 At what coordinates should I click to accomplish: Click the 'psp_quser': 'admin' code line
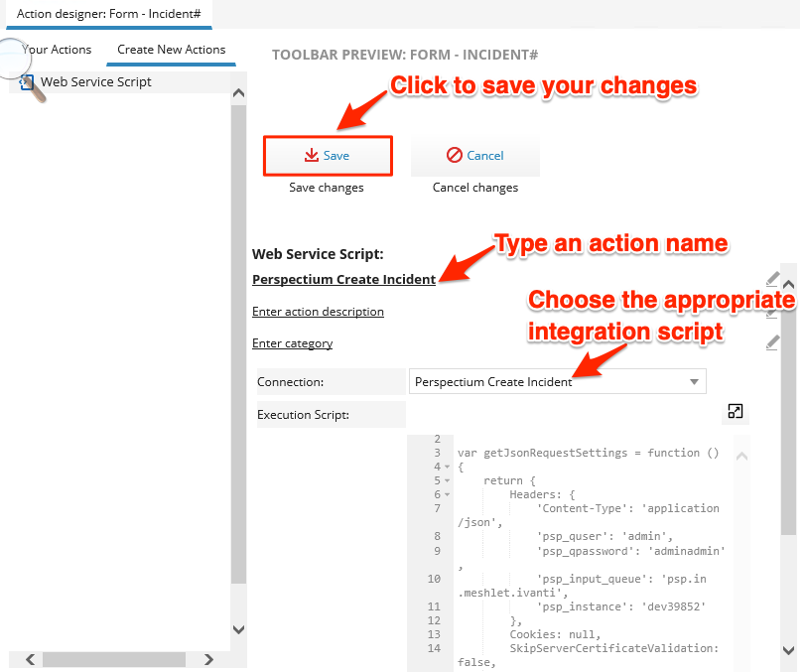(604, 536)
